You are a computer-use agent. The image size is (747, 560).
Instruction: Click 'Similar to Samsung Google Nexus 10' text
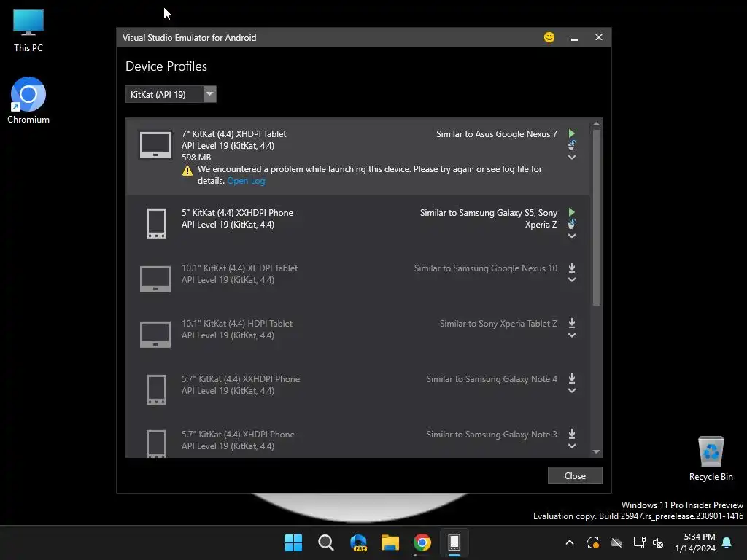click(485, 268)
